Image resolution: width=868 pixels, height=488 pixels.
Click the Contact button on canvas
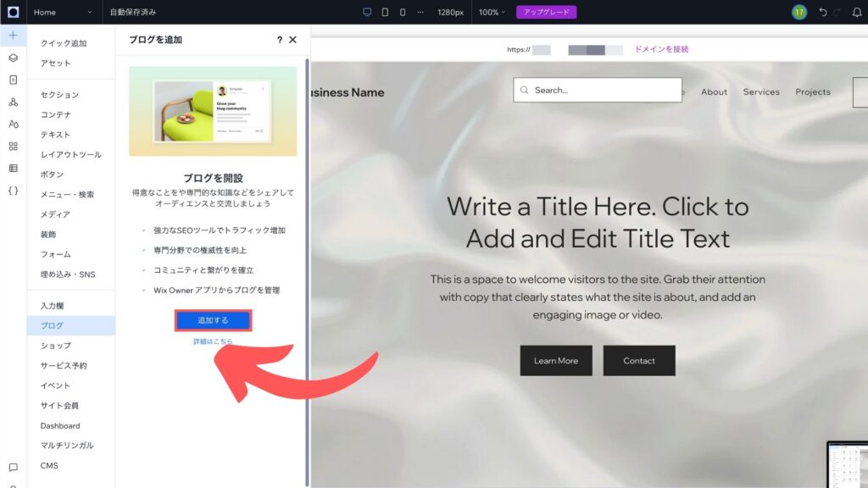(639, 360)
